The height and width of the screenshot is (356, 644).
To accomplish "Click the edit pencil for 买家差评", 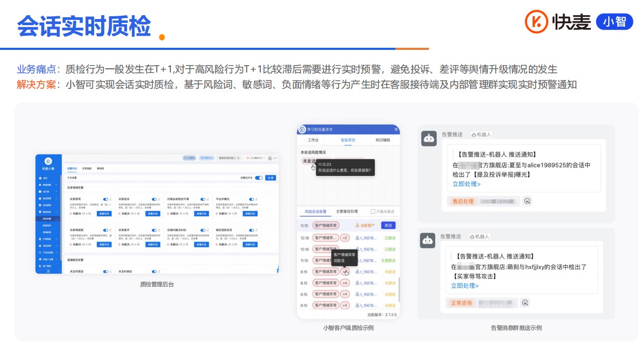I will (x=159, y=230).
